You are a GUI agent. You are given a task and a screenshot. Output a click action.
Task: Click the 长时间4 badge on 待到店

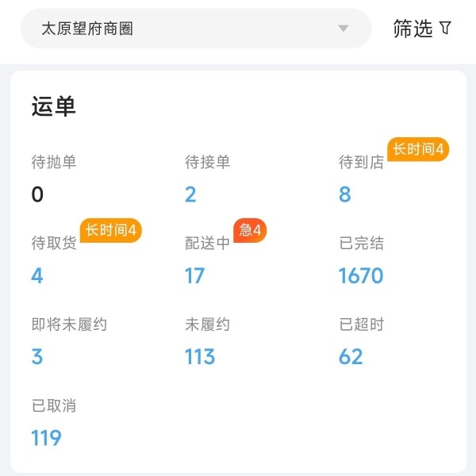[418, 148]
